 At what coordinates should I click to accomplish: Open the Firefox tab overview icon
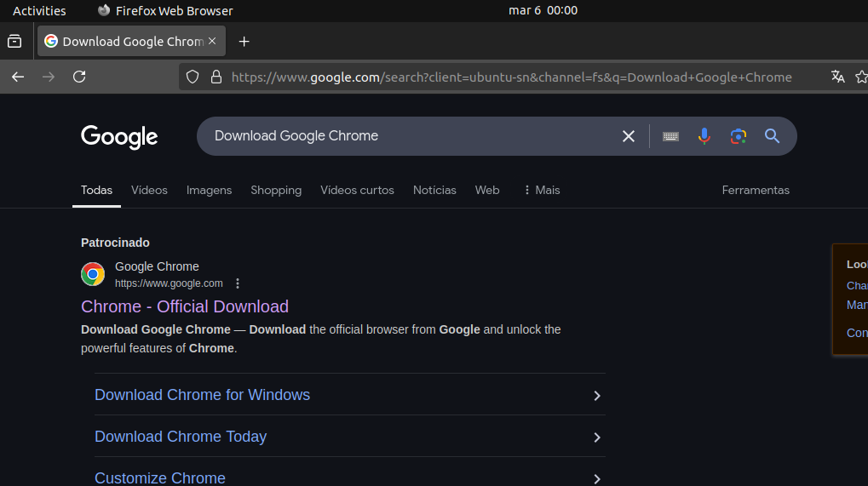point(14,41)
